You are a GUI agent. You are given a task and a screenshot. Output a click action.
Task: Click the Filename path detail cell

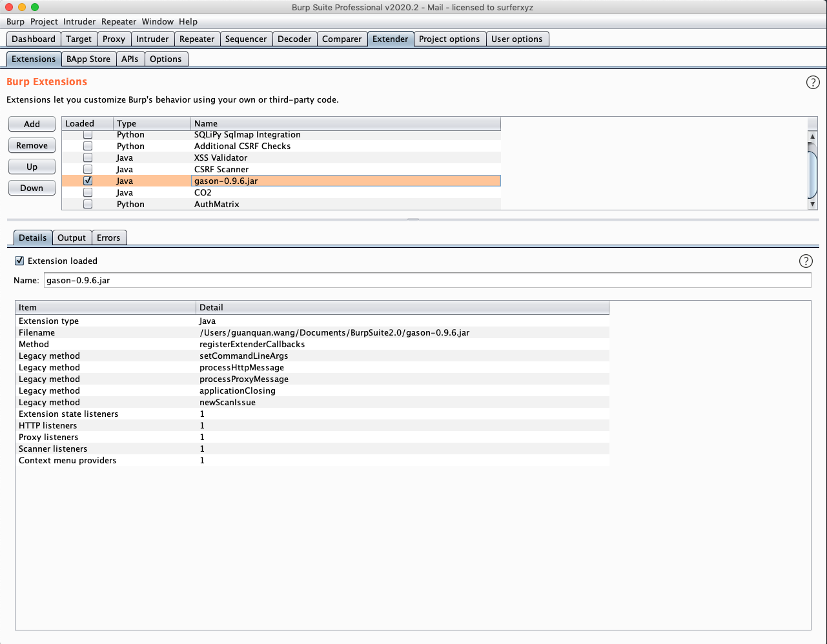403,333
